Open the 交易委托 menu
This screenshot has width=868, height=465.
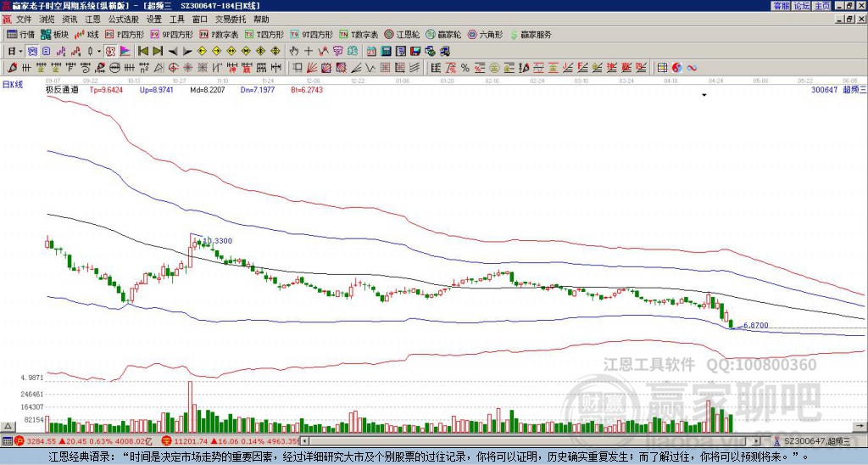click(231, 20)
